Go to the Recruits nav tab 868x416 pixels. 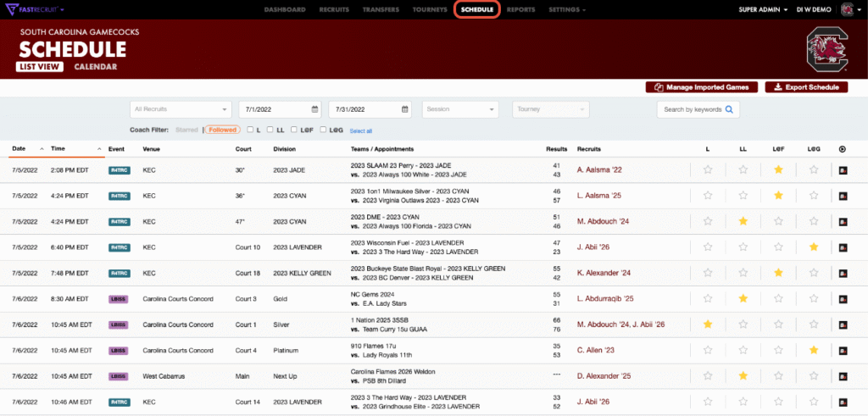point(334,9)
